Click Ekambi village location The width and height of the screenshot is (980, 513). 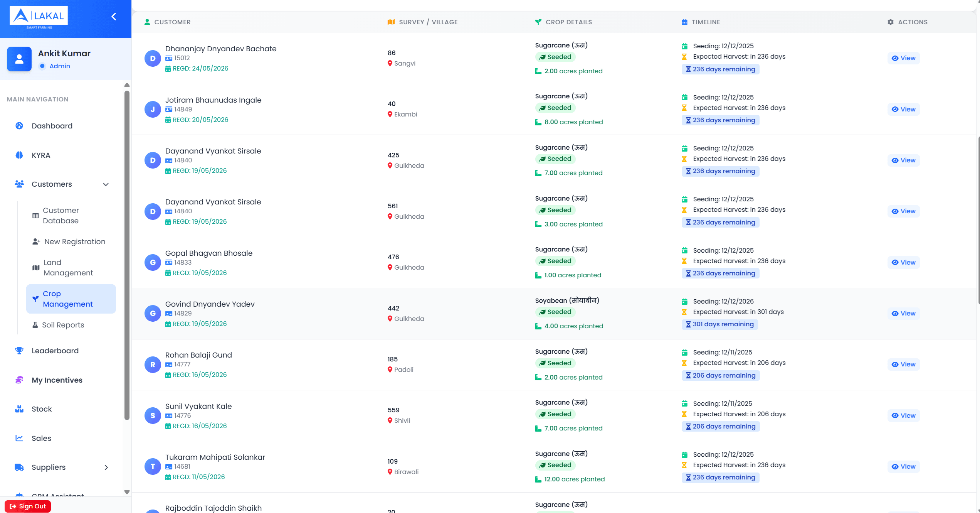(x=405, y=114)
